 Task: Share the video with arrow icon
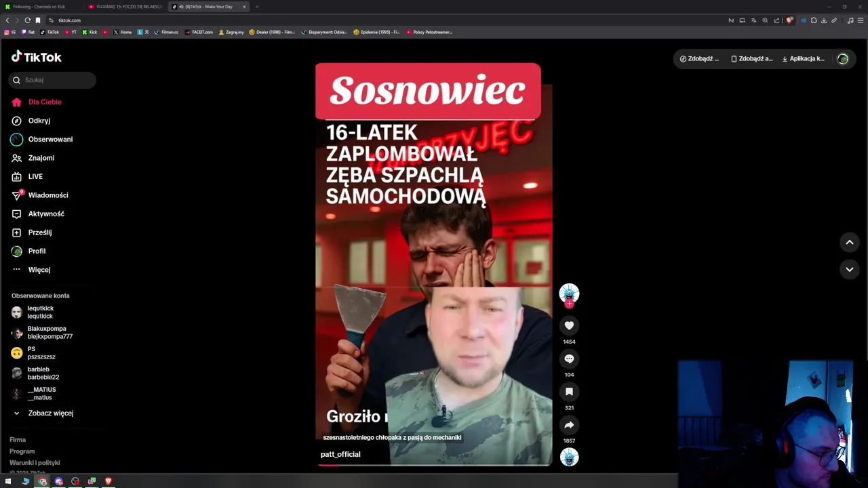pos(569,425)
